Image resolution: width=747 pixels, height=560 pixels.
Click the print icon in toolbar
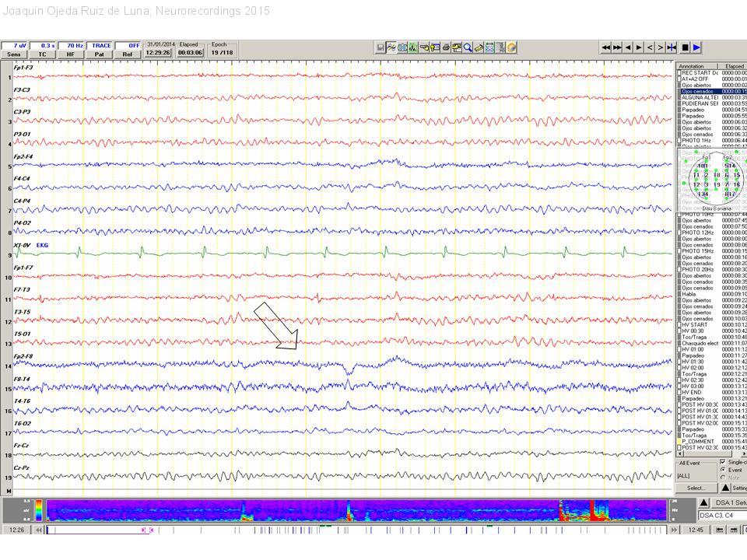click(447, 47)
